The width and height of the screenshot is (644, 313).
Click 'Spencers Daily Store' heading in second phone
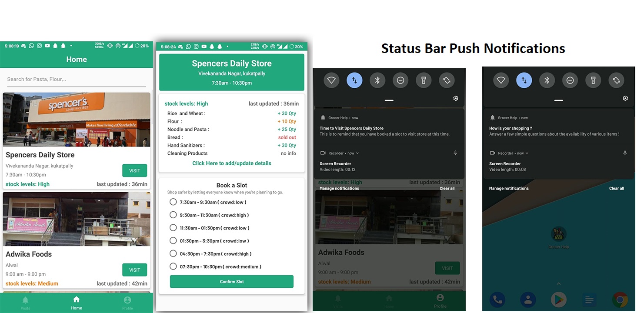(x=232, y=63)
